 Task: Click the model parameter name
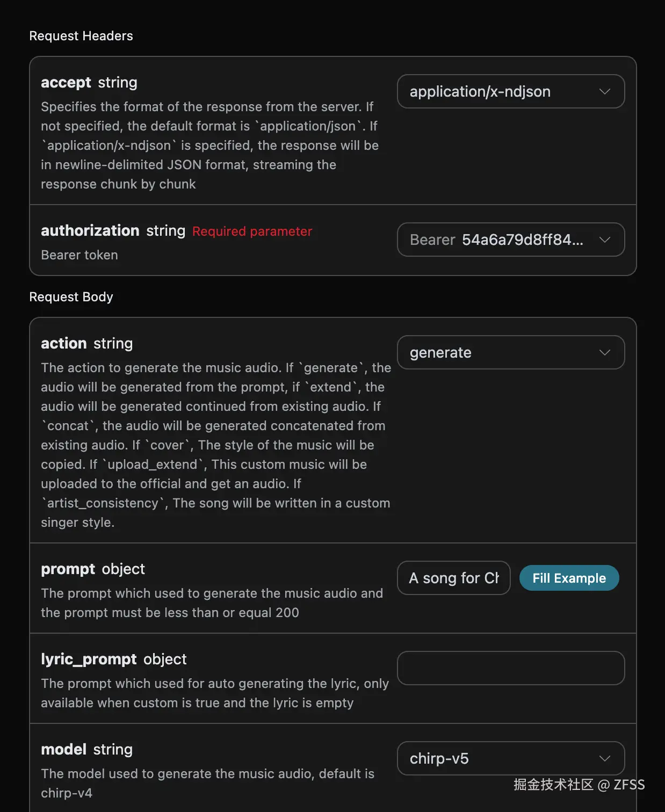point(63,750)
